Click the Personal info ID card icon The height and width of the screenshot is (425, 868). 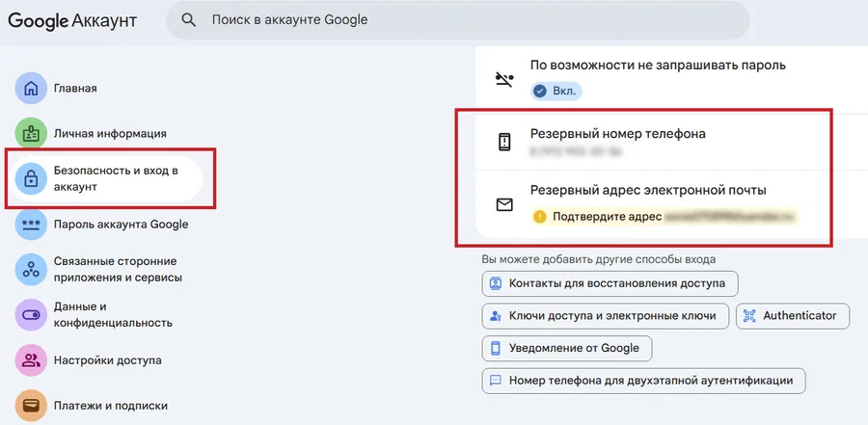tap(31, 133)
